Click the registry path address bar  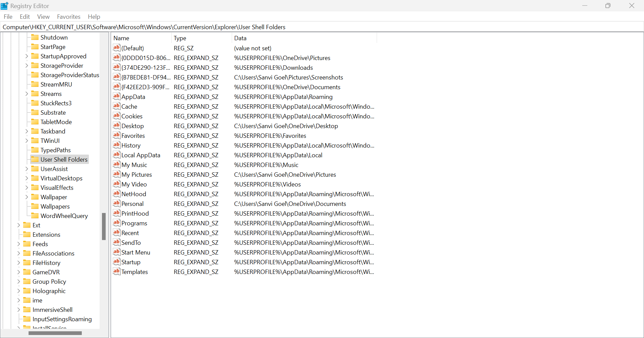pyautogui.click(x=322, y=27)
